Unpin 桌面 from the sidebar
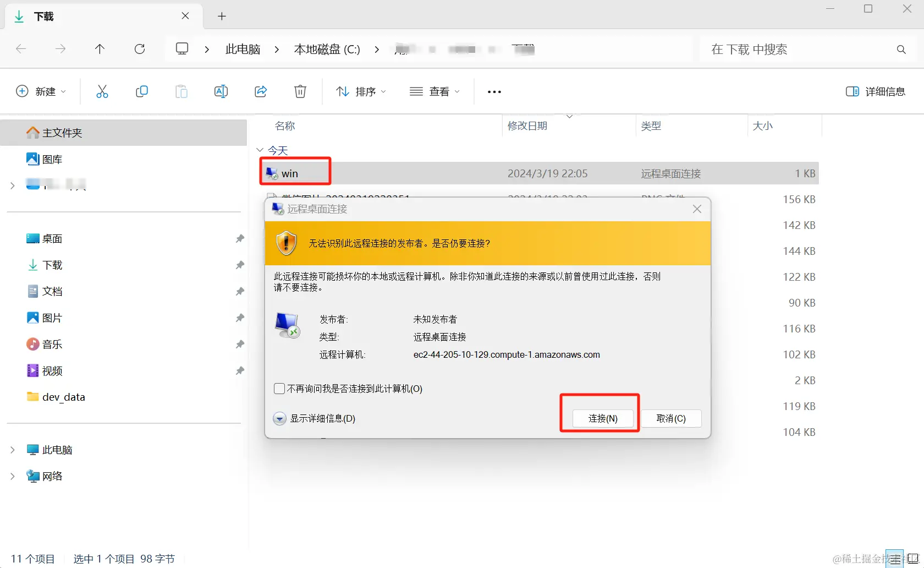 [239, 238]
